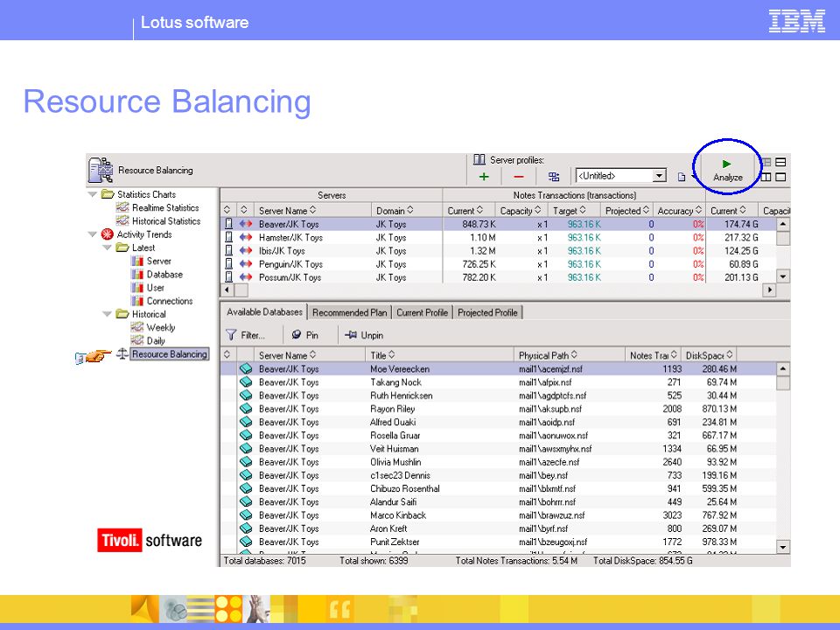Open the Projected Profile tab
This screenshot has height=630, width=840.
pos(487,312)
